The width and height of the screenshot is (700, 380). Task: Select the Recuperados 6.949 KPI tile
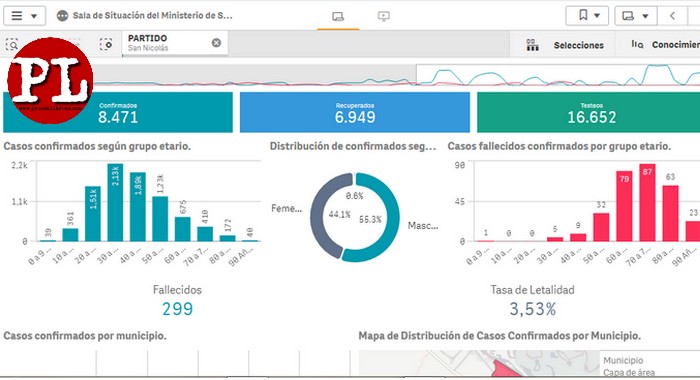[355, 112]
